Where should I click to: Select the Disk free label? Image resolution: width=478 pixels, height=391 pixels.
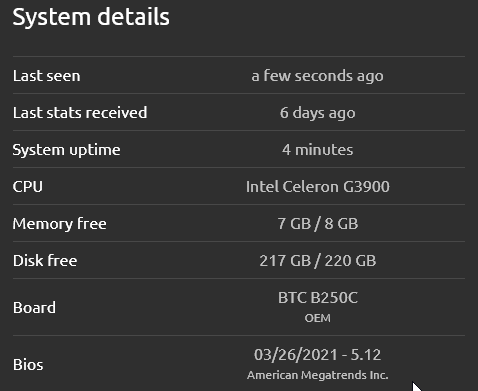(x=45, y=261)
